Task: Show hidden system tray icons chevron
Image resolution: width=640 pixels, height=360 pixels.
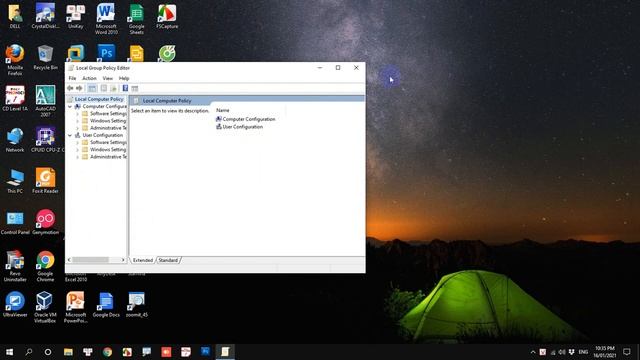Action: [533, 352]
